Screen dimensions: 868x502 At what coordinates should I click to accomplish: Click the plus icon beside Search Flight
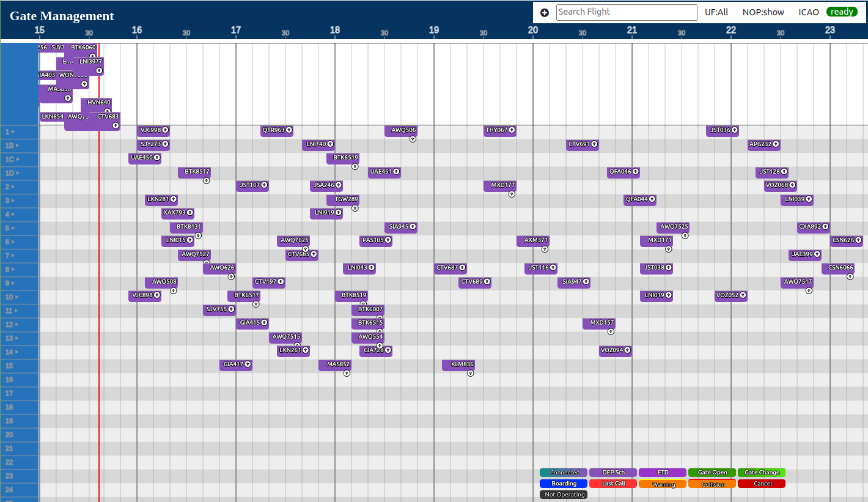(x=545, y=12)
